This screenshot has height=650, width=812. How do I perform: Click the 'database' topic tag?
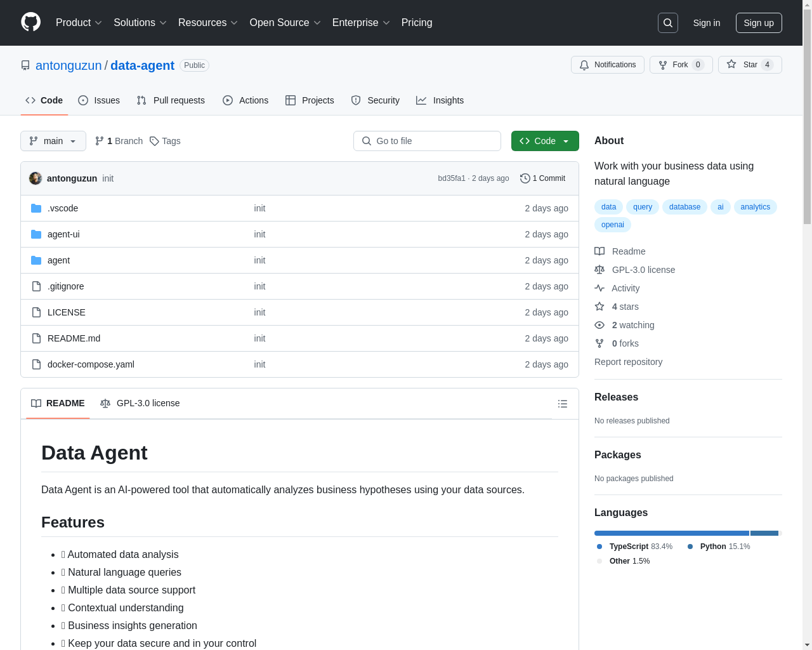coord(684,207)
